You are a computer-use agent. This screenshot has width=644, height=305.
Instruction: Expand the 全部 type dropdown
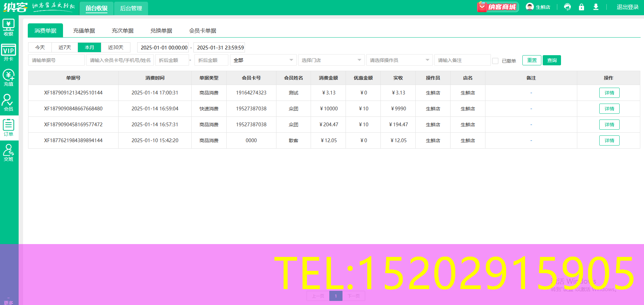(x=263, y=60)
